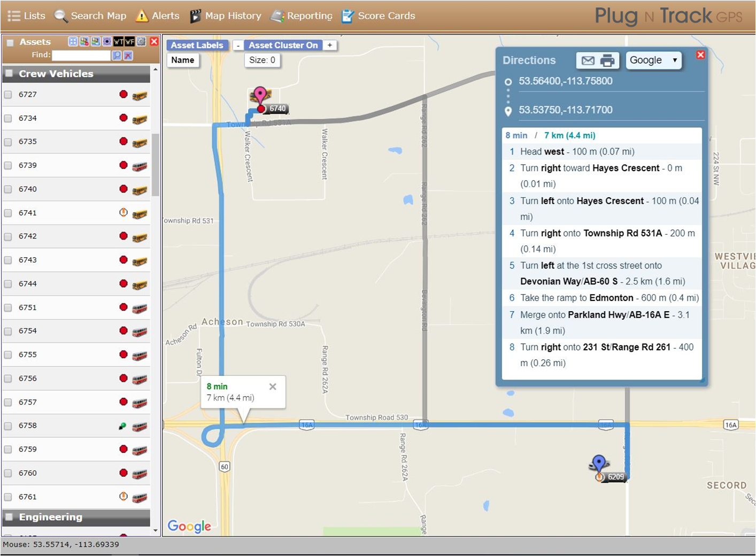Click the start coordinates 53.56400,-113.75800 field
The width and height of the screenshot is (756, 556).
pos(611,81)
